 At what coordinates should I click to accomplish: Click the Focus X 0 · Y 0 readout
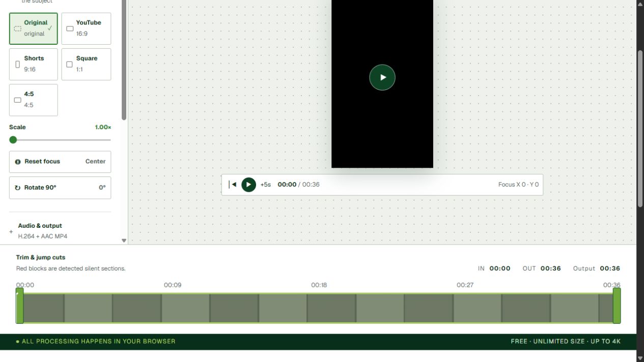click(518, 185)
